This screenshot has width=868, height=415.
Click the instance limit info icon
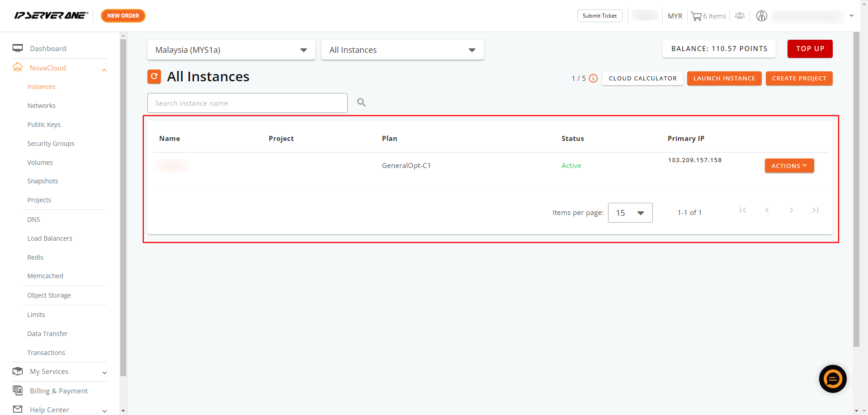[593, 79]
